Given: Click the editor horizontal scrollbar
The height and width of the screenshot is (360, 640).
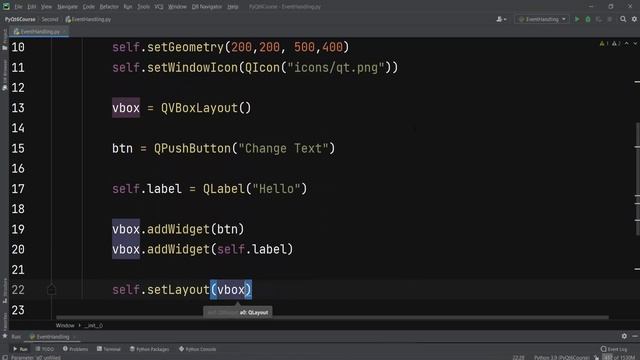Looking at the screenshot, I should (332, 317).
